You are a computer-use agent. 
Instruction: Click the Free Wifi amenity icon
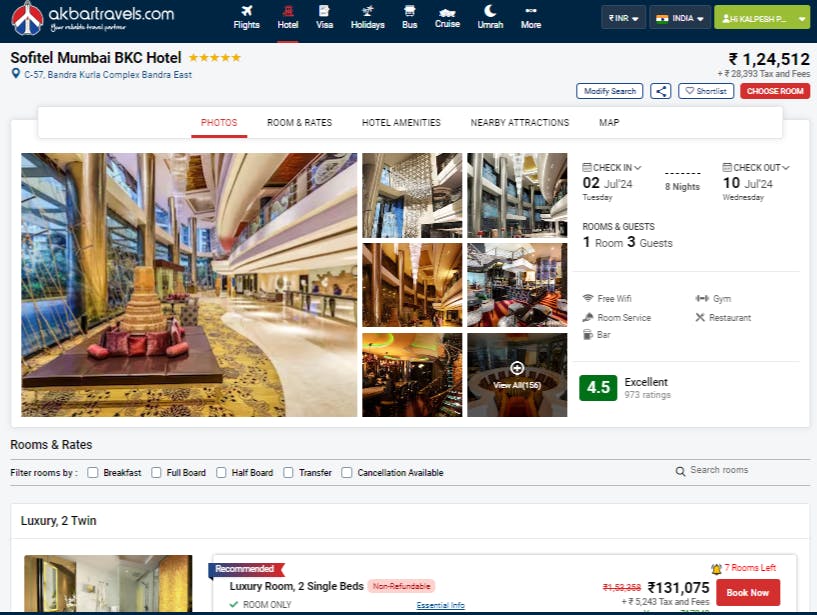(588, 298)
